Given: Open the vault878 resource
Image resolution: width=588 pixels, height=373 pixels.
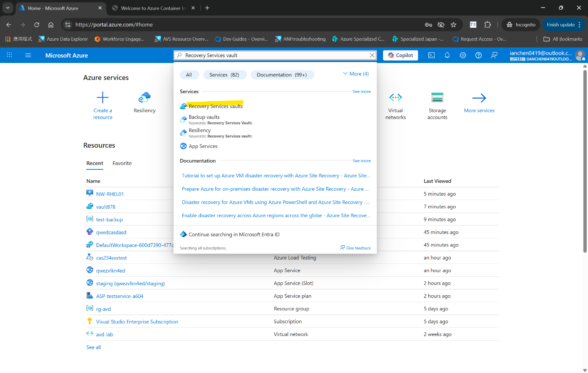Looking at the screenshot, I should pyautogui.click(x=105, y=207).
